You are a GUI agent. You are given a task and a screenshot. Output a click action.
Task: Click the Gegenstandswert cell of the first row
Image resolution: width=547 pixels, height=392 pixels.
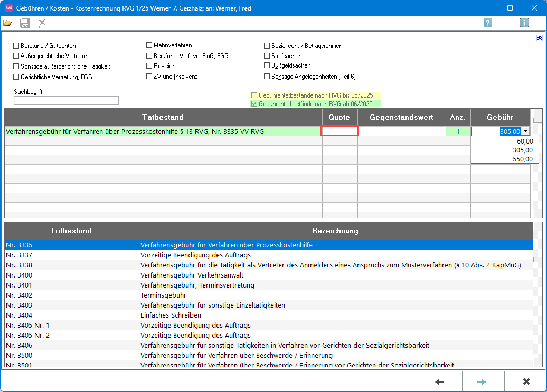(402, 131)
